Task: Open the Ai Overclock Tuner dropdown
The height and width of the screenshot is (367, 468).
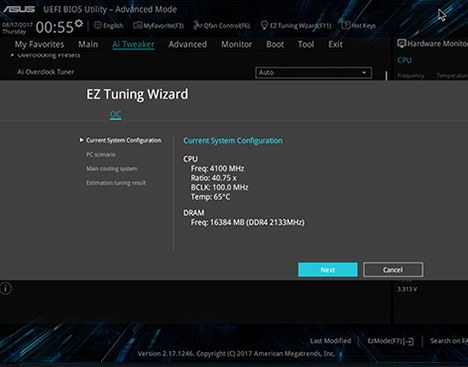Action: [313, 72]
